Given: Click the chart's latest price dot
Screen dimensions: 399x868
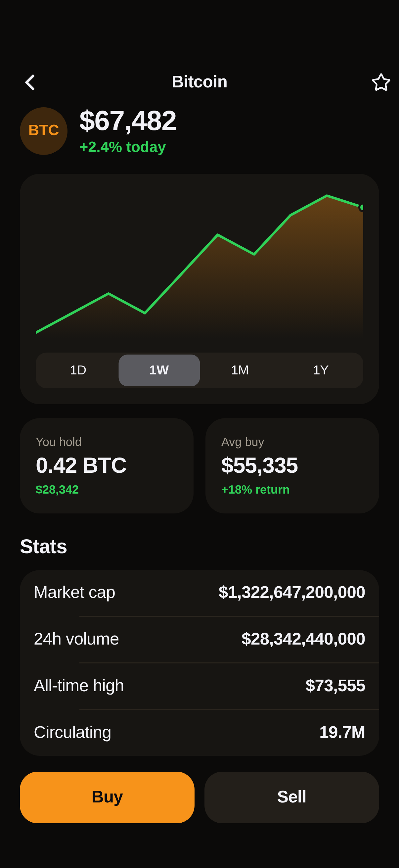Looking at the screenshot, I should pos(361,208).
